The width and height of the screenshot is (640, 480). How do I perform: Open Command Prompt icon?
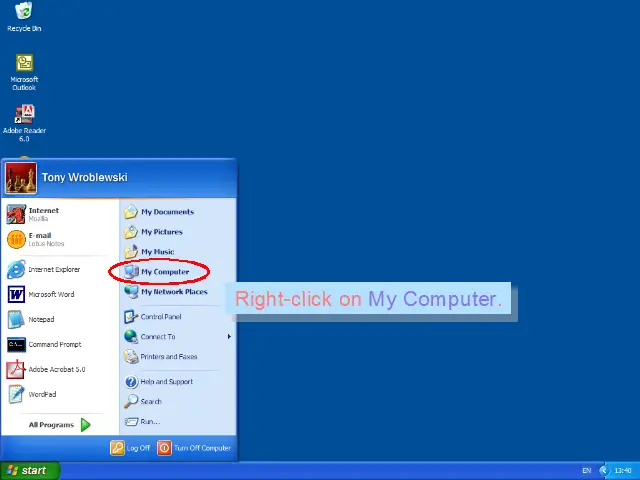16,344
